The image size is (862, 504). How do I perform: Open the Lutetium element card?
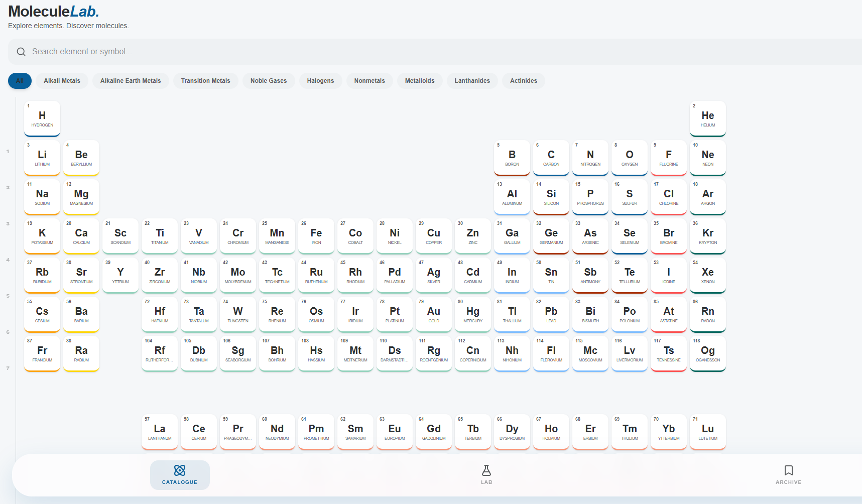point(708,432)
